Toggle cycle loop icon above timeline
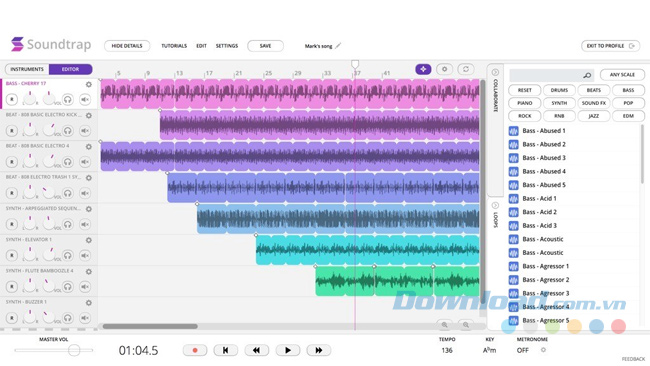Image resolution: width=650 pixels, height=366 pixels. [466, 69]
